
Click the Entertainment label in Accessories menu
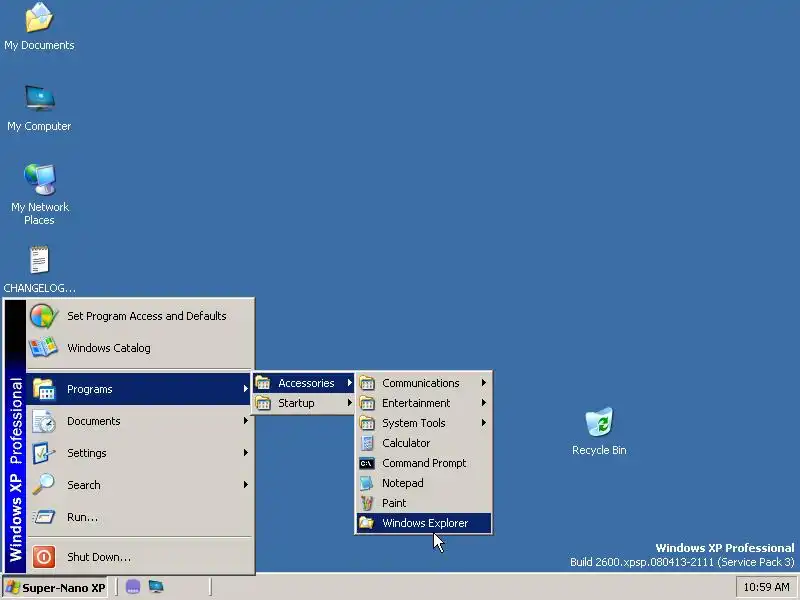click(416, 403)
